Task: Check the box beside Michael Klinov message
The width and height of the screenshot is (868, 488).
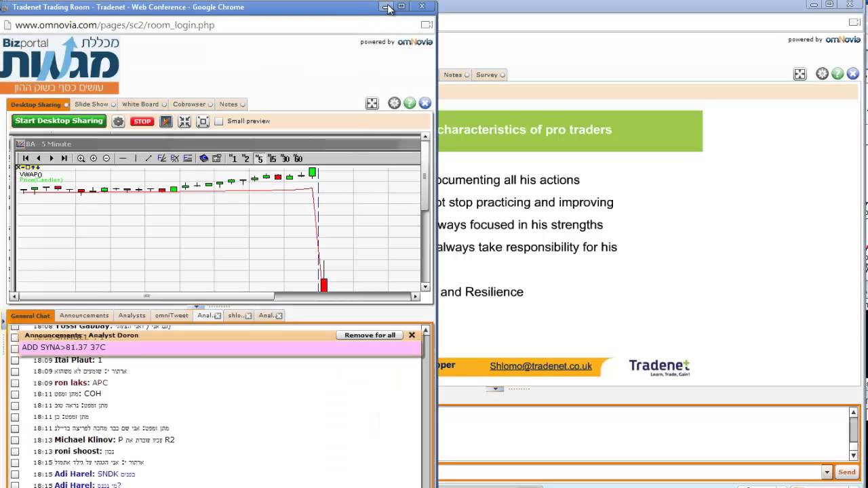Action: pyautogui.click(x=15, y=440)
